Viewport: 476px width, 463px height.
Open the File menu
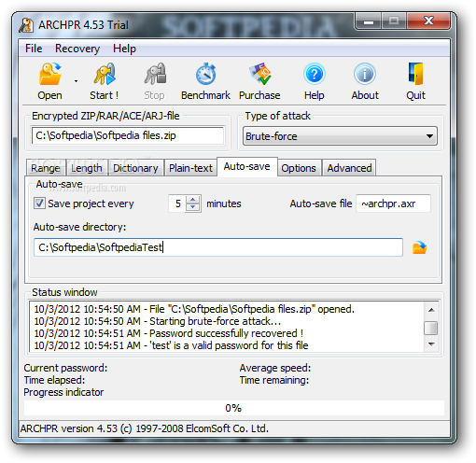coord(34,49)
